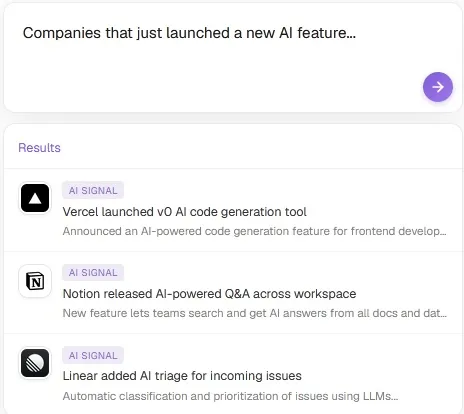Click the Notion logo icon
464x414 pixels.
point(35,281)
